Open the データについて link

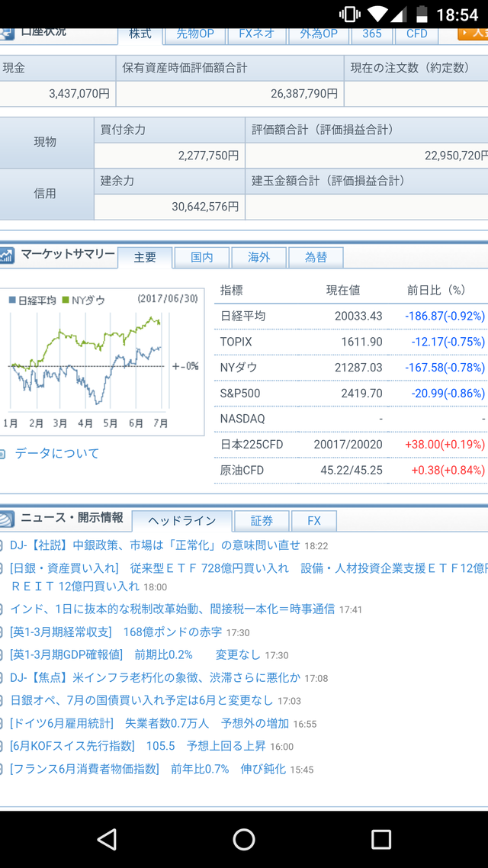57,453
